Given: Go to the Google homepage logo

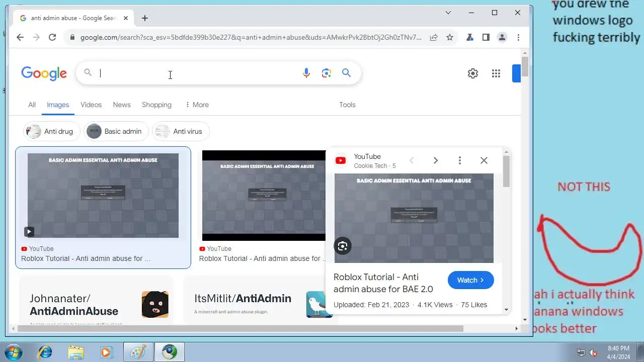Looking at the screenshot, I should [x=44, y=73].
